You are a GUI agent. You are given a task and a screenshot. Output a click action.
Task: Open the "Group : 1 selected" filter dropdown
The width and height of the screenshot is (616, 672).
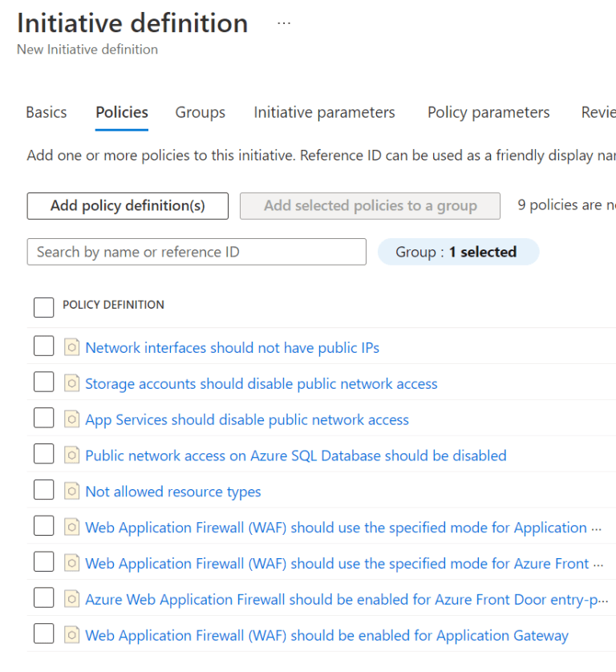click(x=458, y=251)
